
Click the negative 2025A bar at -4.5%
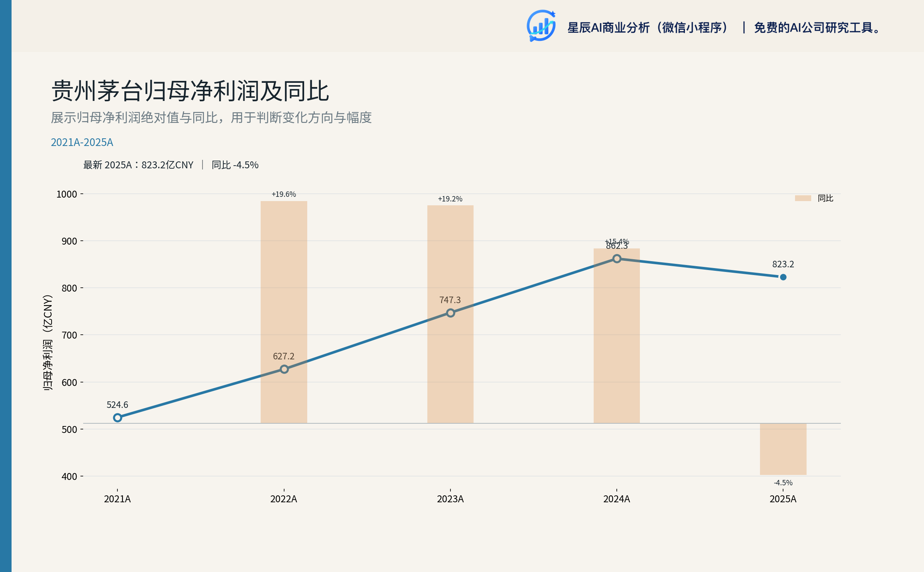click(783, 449)
